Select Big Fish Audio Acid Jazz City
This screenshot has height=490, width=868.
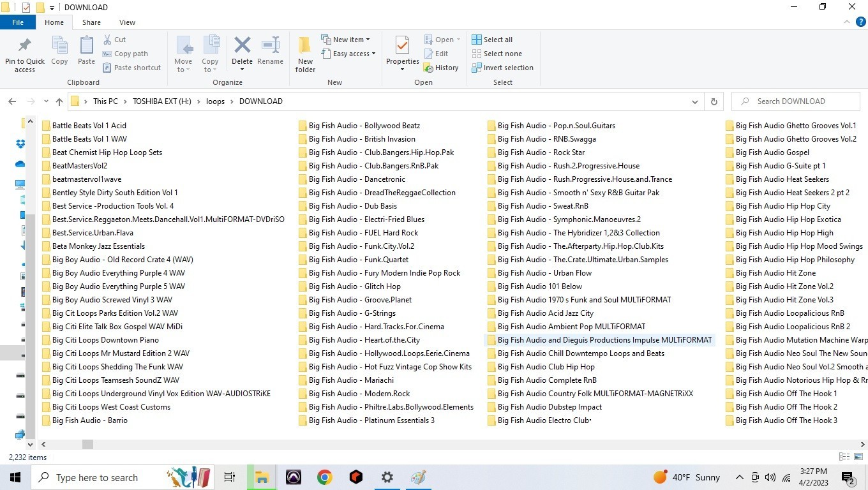pyautogui.click(x=545, y=313)
